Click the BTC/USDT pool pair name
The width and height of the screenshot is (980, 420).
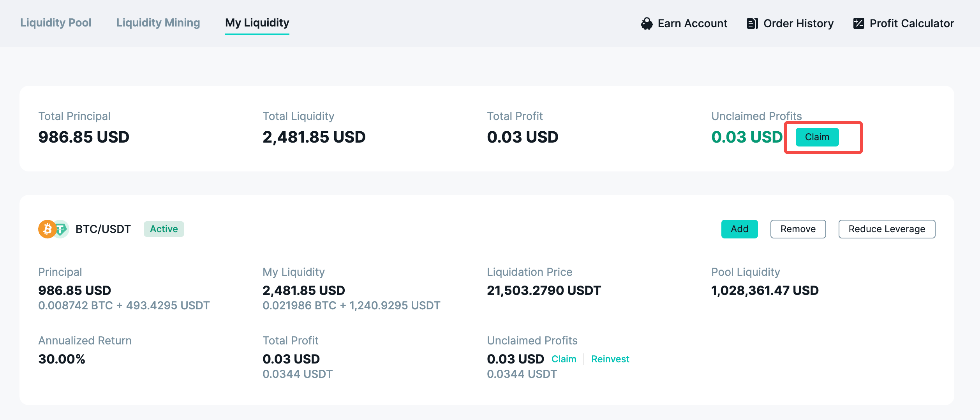tap(103, 229)
